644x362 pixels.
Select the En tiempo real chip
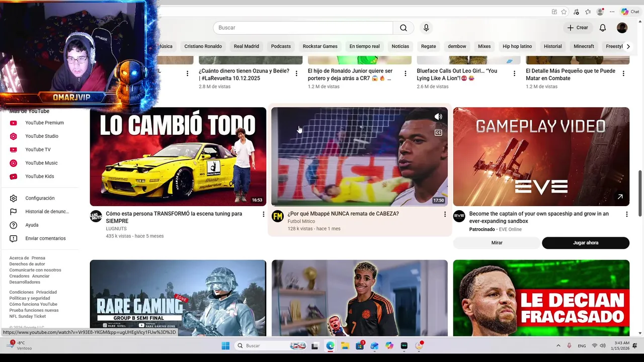click(365, 46)
